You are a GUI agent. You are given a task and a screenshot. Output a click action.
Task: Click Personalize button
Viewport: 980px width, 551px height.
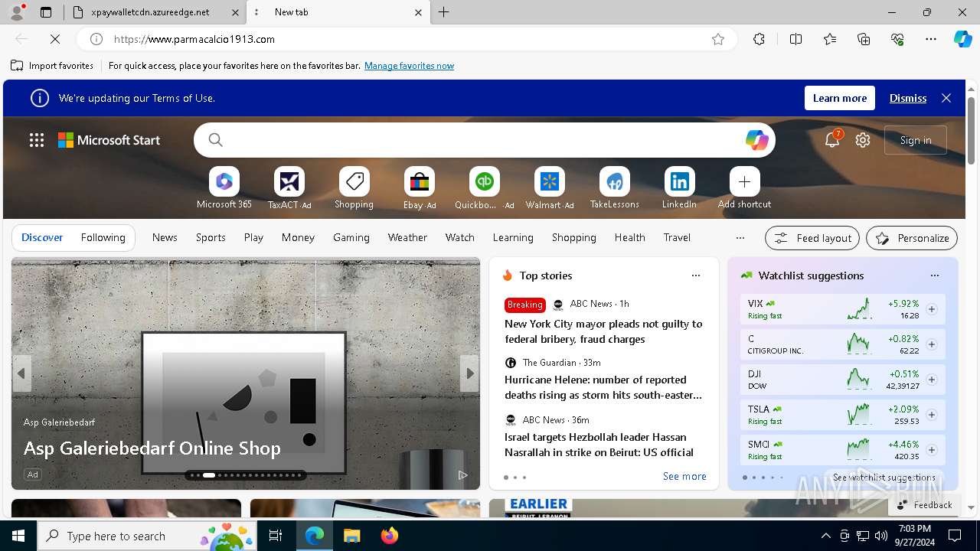click(912, 238)
